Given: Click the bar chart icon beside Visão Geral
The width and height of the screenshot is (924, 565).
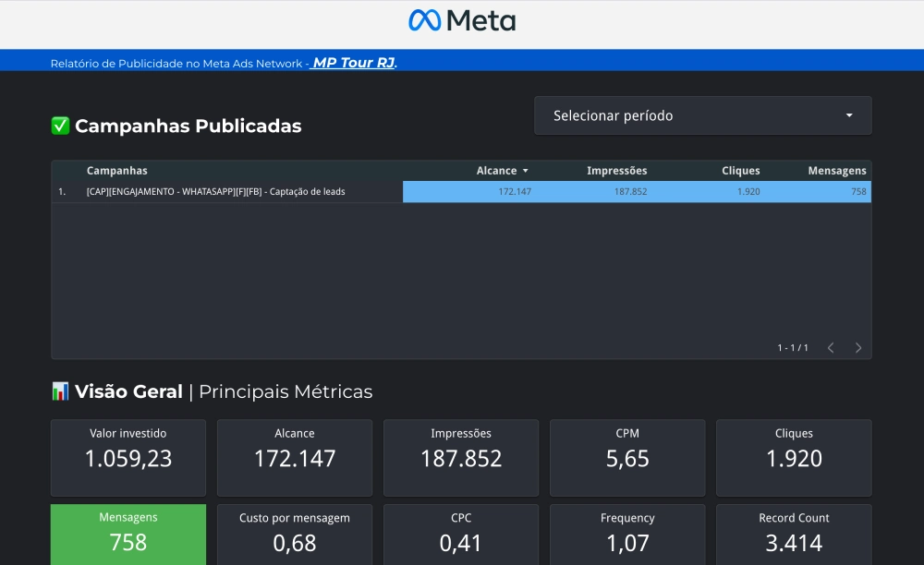Looking at the screenshot, I should pos(60,391).
